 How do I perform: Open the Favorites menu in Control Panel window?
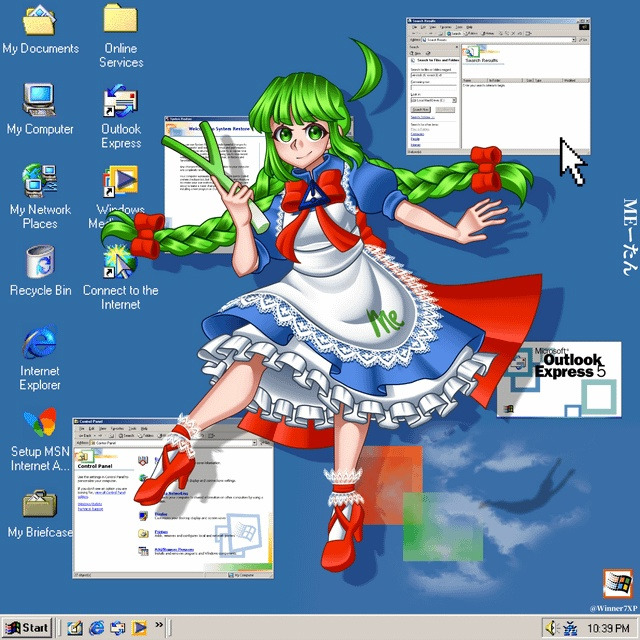(117, 429)
